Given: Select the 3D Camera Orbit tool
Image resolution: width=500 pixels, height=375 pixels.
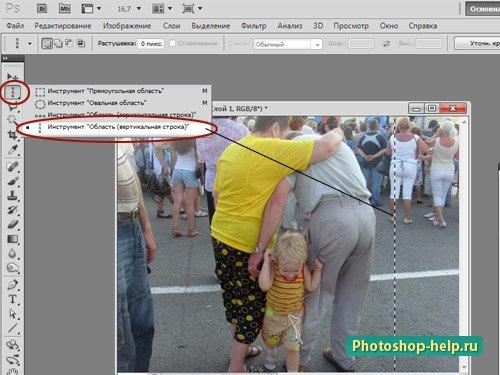Looking at the screenshot, I should click(x=13, y=360).
